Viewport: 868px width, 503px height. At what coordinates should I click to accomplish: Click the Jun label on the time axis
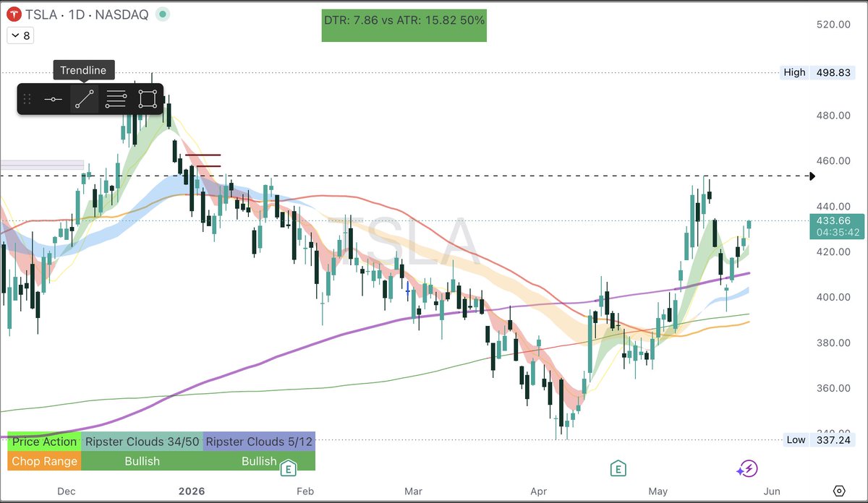pos(771,491)
